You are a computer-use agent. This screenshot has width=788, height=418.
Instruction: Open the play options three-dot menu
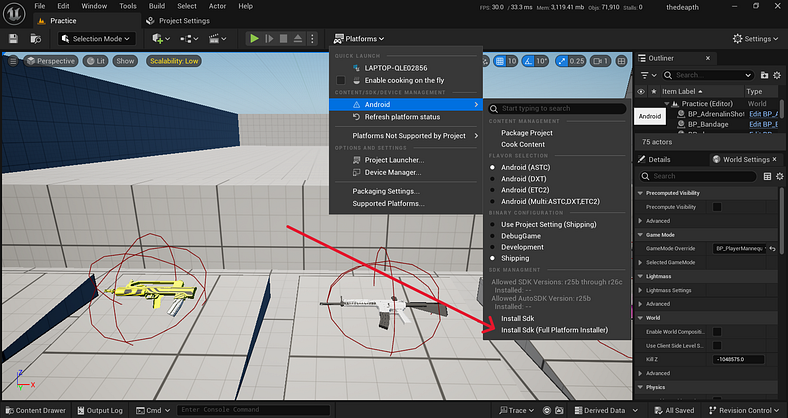click(x=312, y=39)
